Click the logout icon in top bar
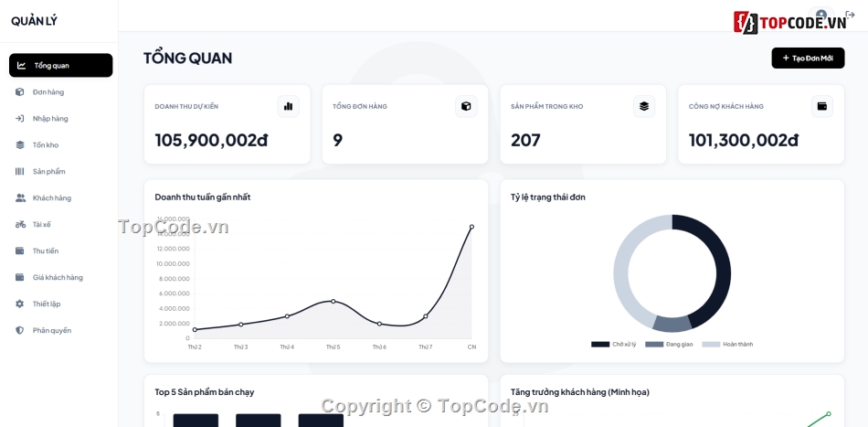The height and width of the screenshot is (427, 868). pyautogui.click(x=851, y=15)
